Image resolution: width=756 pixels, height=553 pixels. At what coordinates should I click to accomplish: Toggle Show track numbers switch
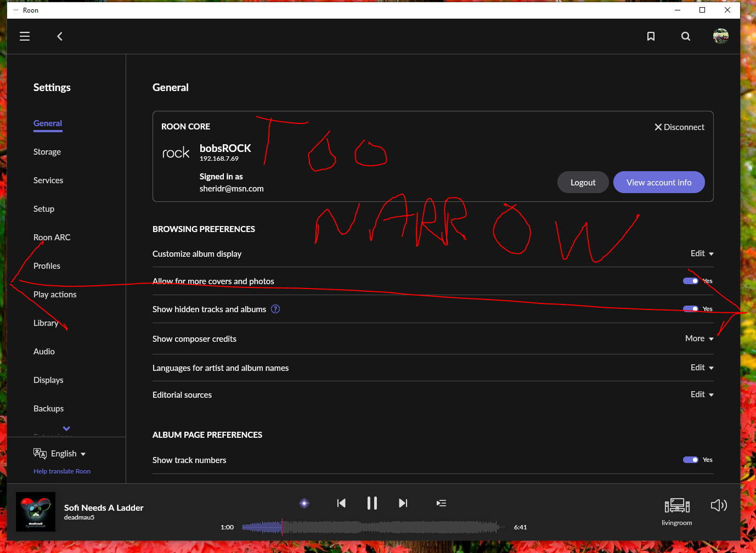[x=691, y=460]
